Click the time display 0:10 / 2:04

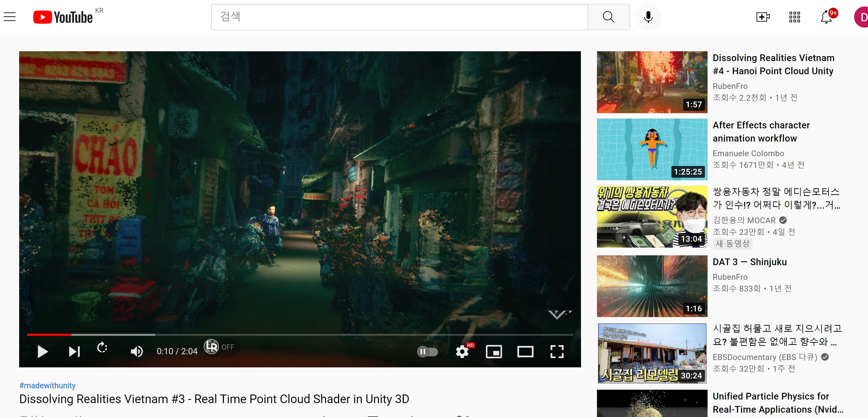click(x=177, y=351)
